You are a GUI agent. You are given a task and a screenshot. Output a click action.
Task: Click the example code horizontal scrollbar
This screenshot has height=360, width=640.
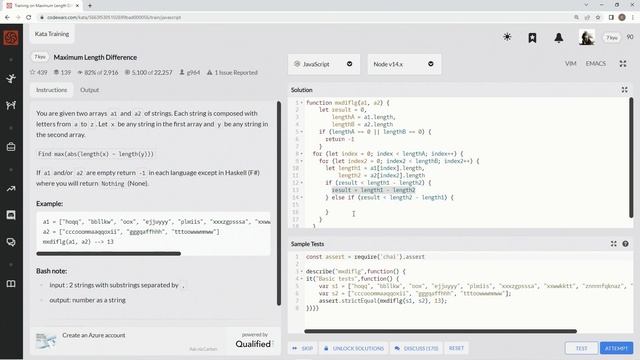click(x=109, y=253)
